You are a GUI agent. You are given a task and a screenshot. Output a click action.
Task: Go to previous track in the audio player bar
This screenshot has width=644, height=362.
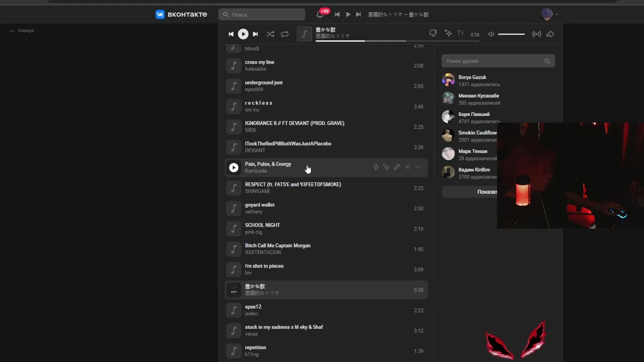coord(231,34)
